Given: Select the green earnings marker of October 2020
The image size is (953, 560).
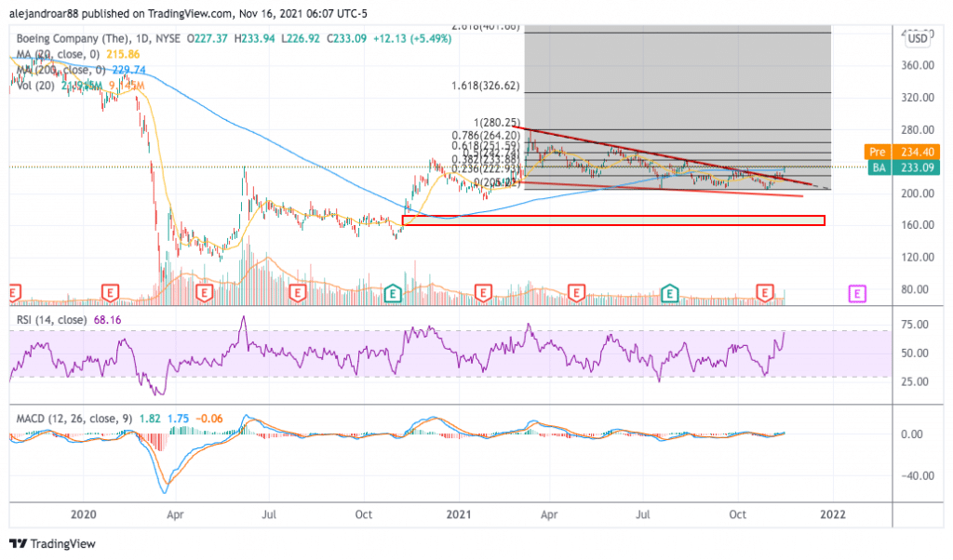Looking at the screenshot, I should tap(393, 294).
